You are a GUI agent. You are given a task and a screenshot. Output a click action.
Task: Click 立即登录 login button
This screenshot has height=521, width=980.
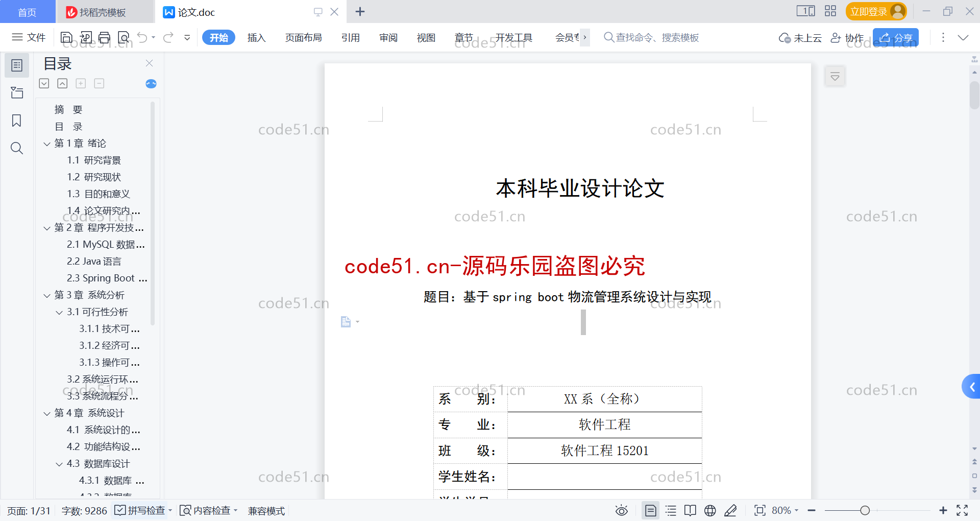point(876,11)
